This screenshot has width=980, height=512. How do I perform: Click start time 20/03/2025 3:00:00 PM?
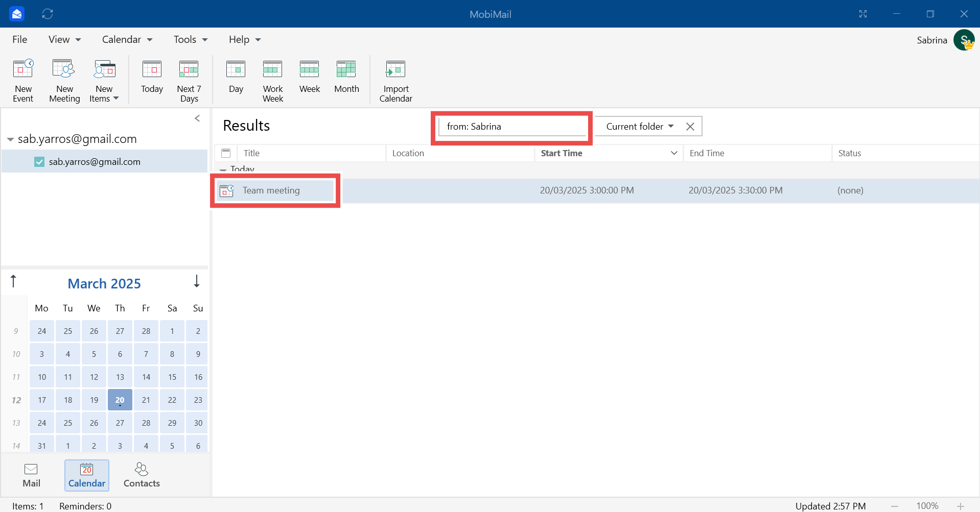pyautogui.click(x=587, y=191)
